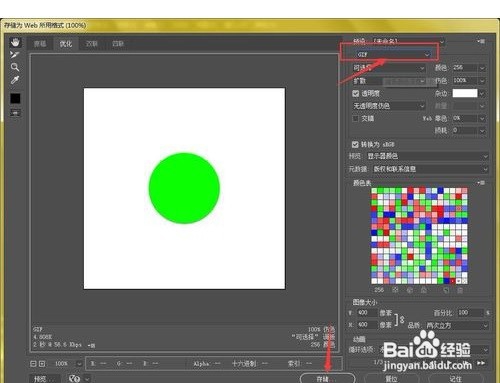This screenshot has width=500, height=383.
Task: Click the lossy value field showing 0
Action: pyautogui.click(x=464, y=130)
